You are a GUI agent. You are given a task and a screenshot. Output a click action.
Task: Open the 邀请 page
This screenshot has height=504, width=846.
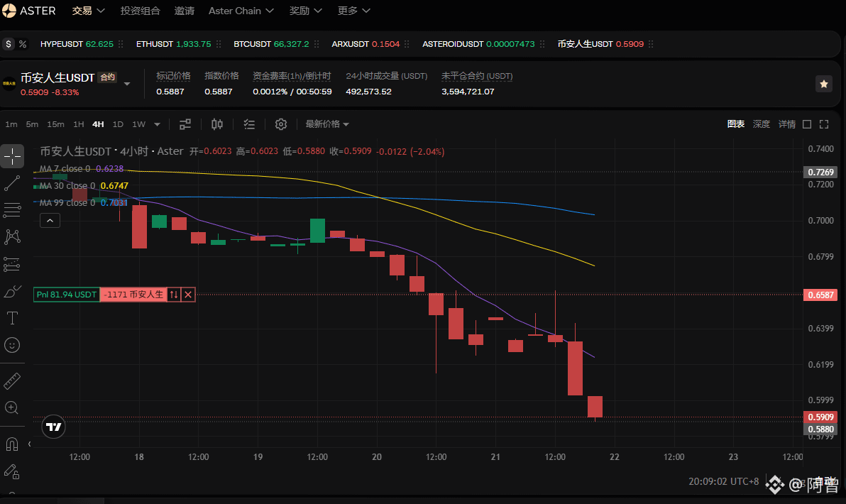(x=185, y=11)
